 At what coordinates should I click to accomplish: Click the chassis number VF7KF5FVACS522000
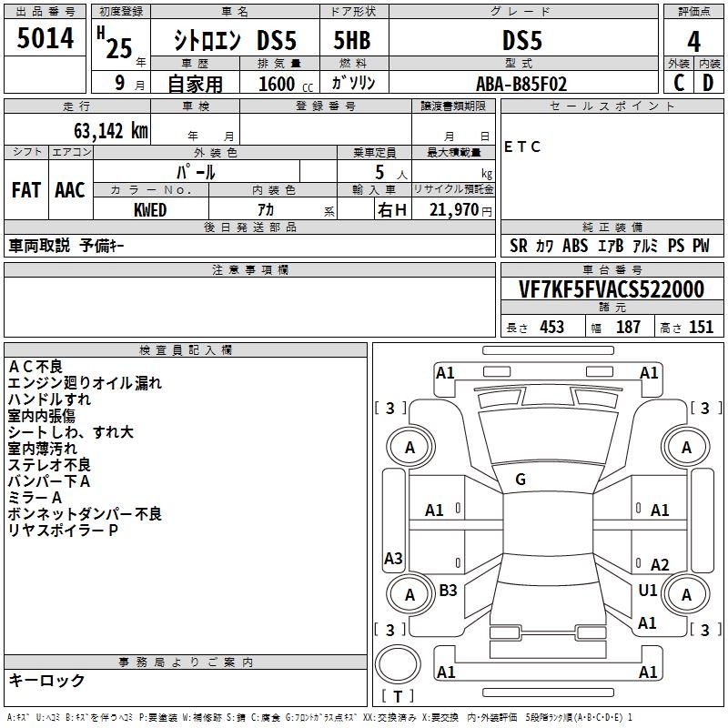tap(611, 289)
